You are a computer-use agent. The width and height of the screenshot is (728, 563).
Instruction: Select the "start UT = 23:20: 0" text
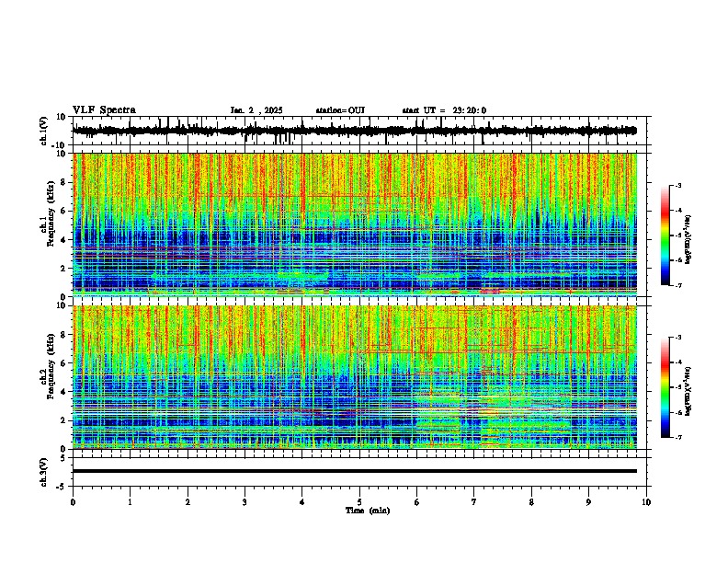click(x=444, y=110)
